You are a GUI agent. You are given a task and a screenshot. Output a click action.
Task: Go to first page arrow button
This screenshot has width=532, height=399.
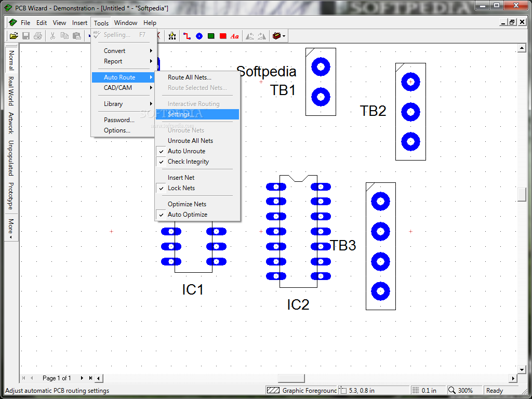(24, 378)
